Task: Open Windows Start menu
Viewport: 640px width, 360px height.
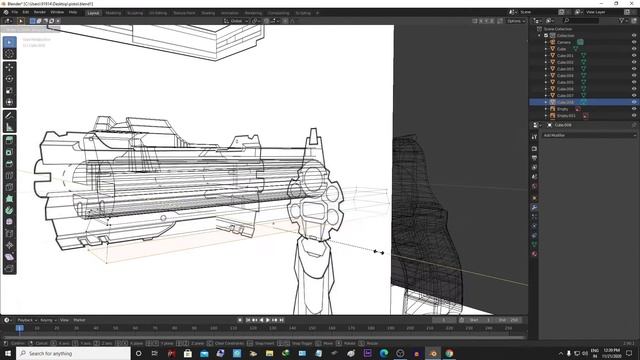Action: click(x=8, y=353)
